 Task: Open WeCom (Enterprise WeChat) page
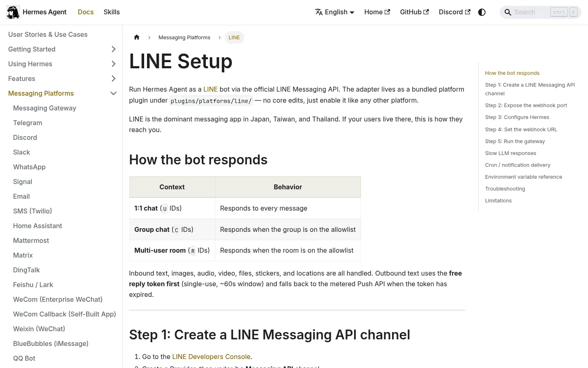(58, 299)
